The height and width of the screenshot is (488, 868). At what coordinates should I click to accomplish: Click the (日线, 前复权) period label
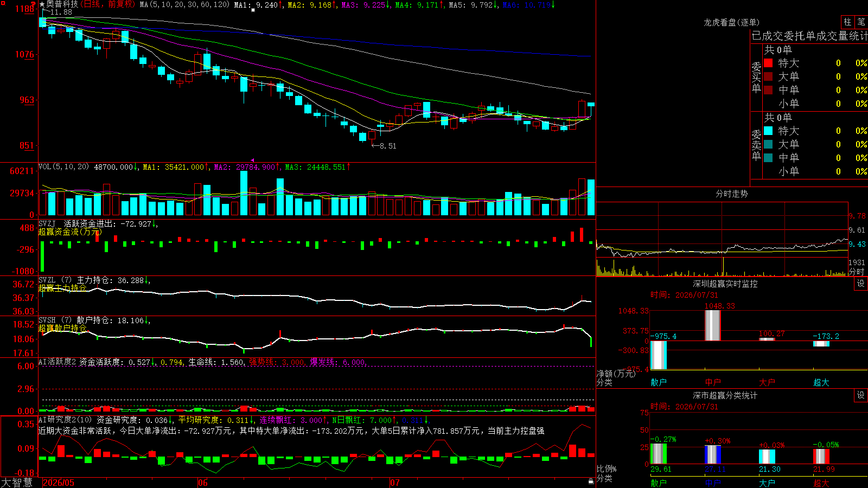pos(107,4)
